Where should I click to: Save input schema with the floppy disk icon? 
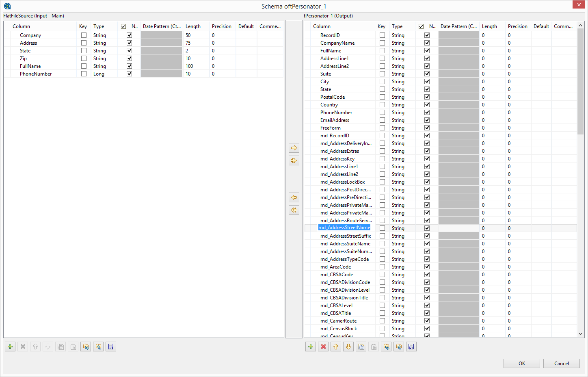click(110, 347)
